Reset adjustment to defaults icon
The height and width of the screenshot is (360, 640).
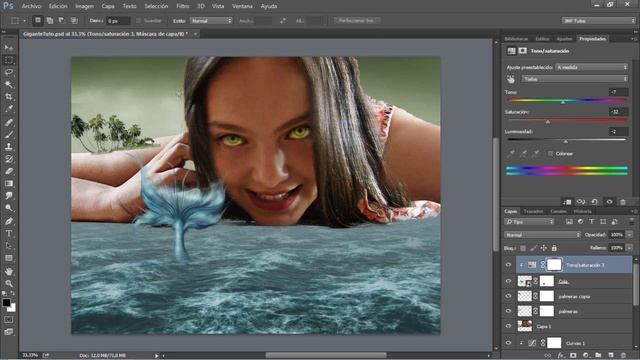pyautogui.click(x=595, y=202)
